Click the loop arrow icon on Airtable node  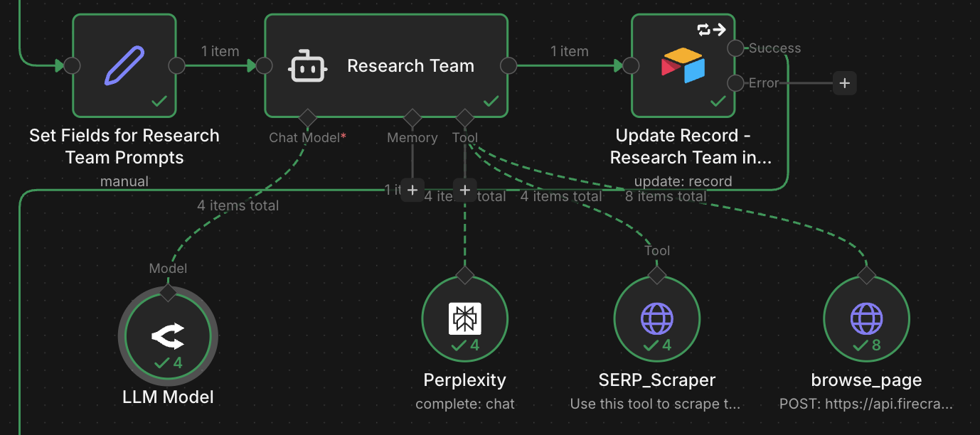(x=710, y=29)
